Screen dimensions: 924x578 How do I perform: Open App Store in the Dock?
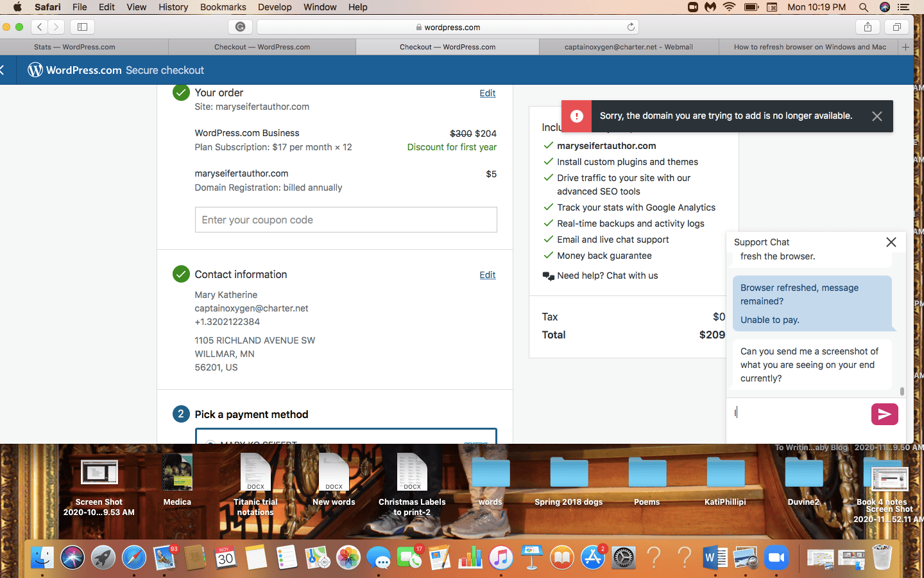coord(593,557)
